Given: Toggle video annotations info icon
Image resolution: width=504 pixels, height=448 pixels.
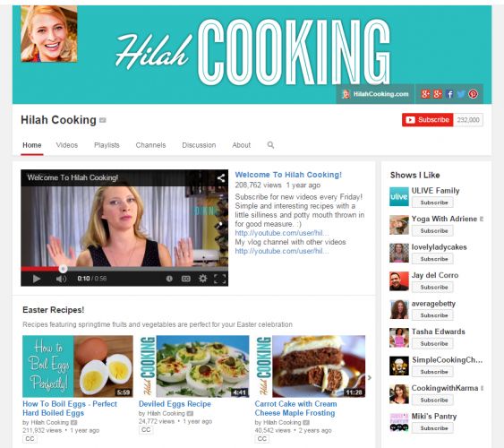Looking at the screenshot, I should point(169,279).
